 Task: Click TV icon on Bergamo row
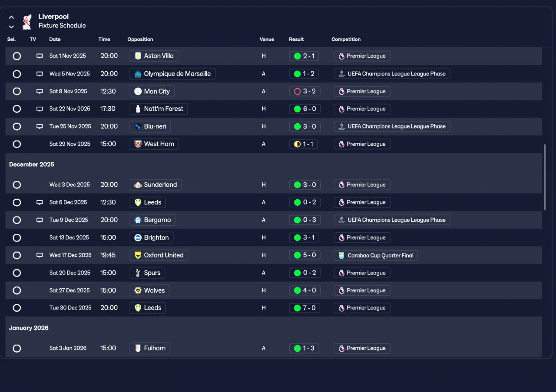[x=40, y=220]
